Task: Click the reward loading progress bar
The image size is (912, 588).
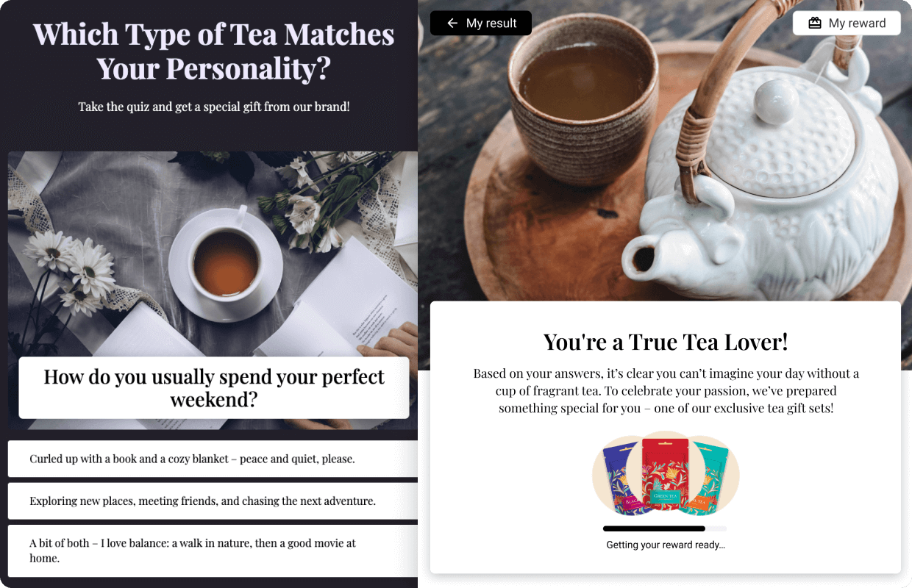Action: pyautogui.click(x=665, y=528)
